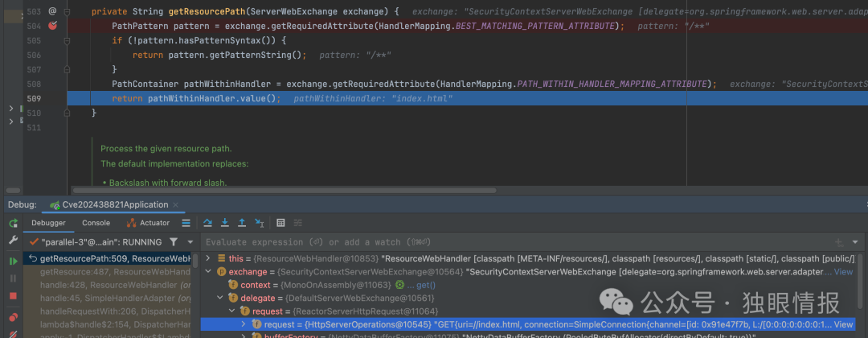Open Evaluate Expression calculator icon
Screen dimensions: 868x338
click(280, 223)
